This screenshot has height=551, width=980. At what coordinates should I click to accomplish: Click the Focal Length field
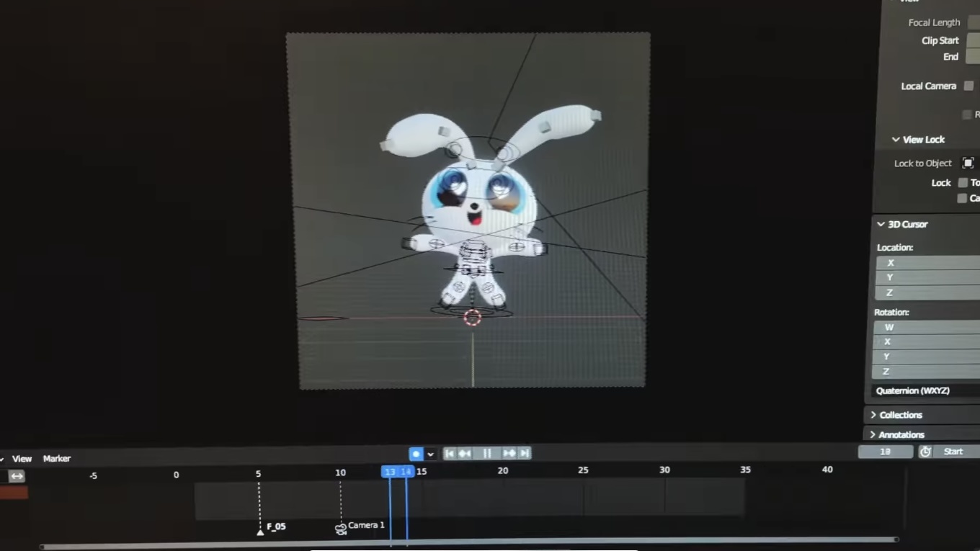[974, 23]
